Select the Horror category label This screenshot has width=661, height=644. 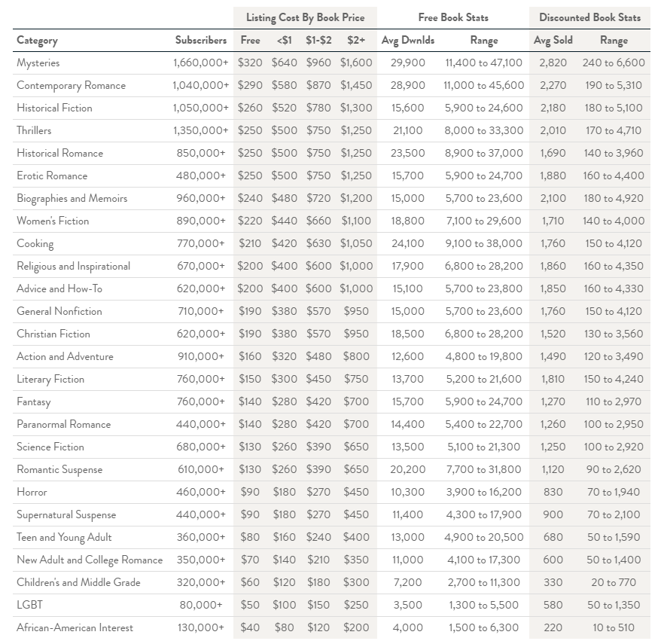(x=32, y=492)
